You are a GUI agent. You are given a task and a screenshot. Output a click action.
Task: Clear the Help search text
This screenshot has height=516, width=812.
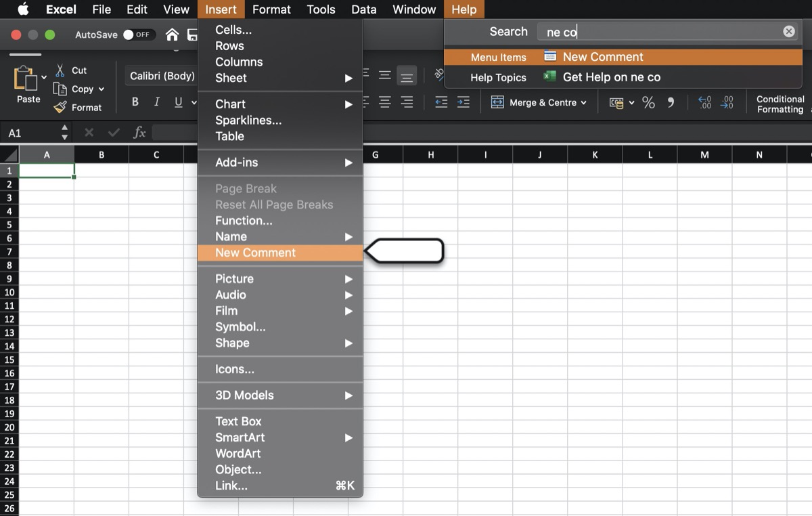pyautogui.click(x=789, y=31)
